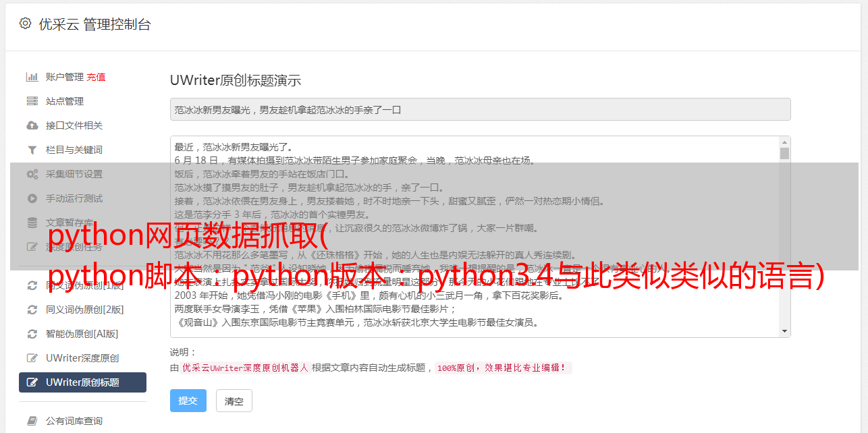
Task: Click the server icon for 站点管理
Action: (32, 101)
